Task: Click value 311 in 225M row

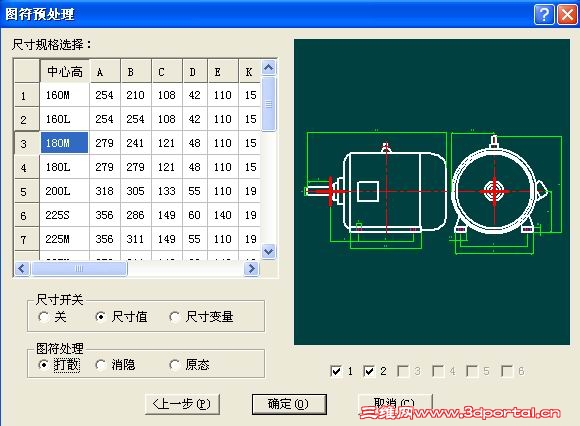Action: pos(136,239)
